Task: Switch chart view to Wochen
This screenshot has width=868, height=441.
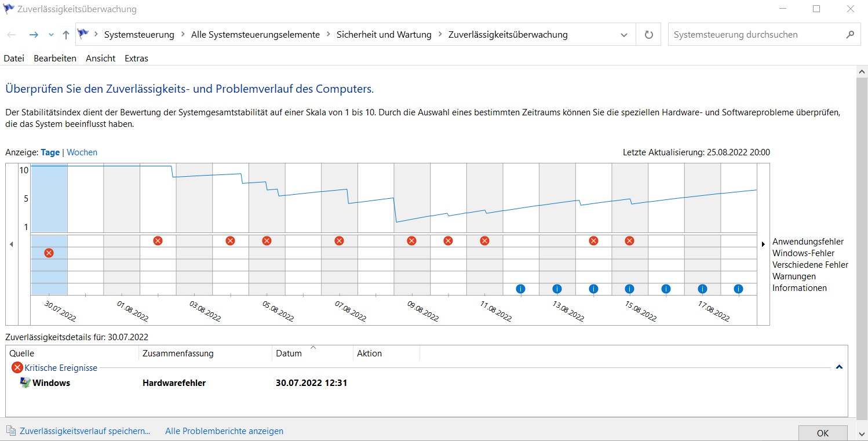Action: (x=82, y=152)
